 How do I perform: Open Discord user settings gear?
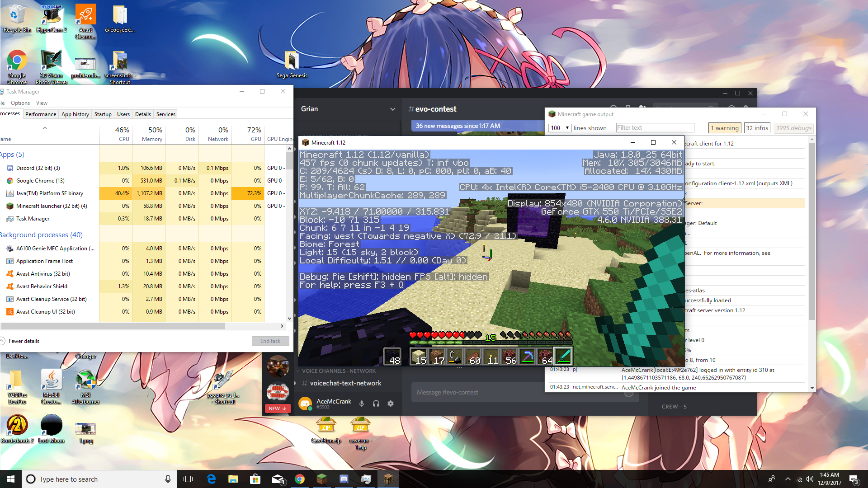point(391,404)
